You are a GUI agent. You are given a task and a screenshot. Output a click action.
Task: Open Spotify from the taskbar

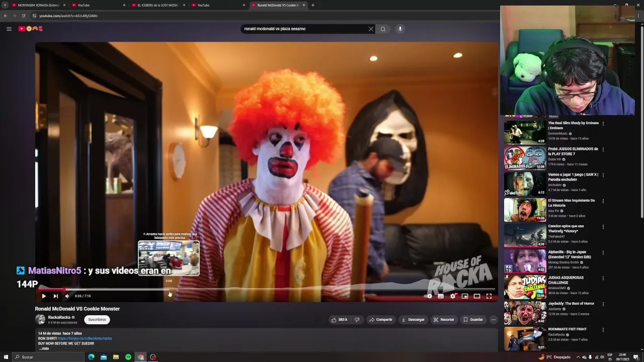coord(128,357)
